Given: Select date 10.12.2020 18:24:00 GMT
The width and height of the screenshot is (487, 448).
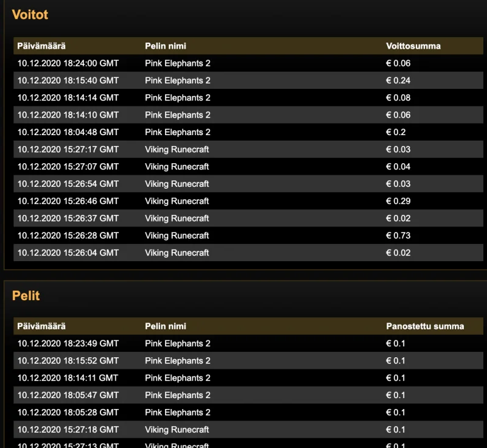Looking at the screenshot, I should pyautogui.click(x=68, y=63).
